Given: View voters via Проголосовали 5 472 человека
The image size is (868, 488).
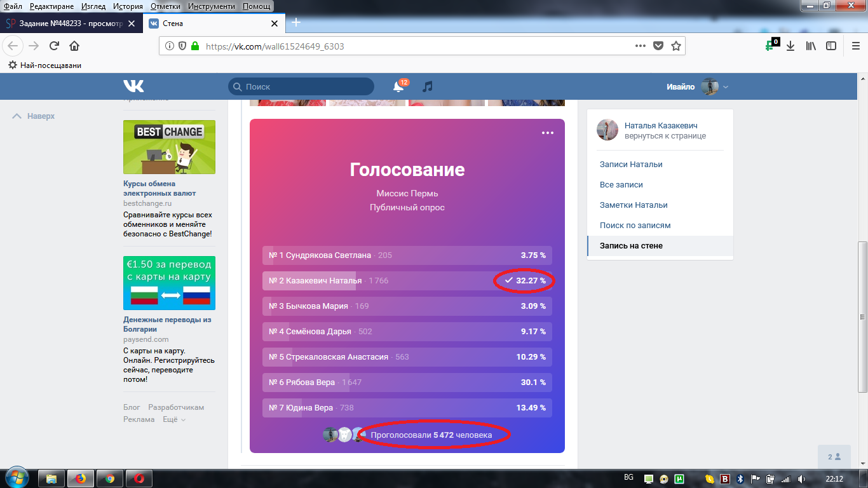Looking at the screenshot, I should 431,435.
